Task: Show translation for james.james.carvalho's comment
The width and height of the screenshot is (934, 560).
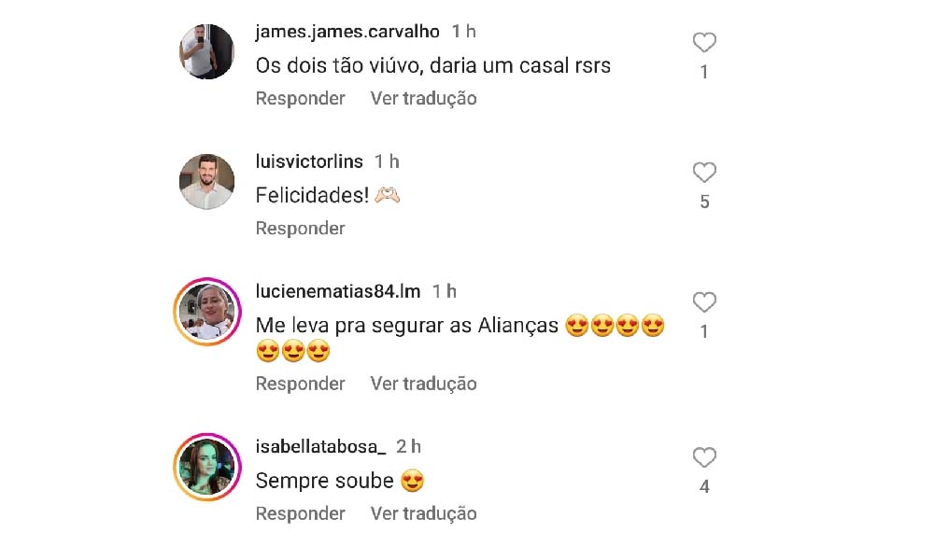Action: (423, 98)
